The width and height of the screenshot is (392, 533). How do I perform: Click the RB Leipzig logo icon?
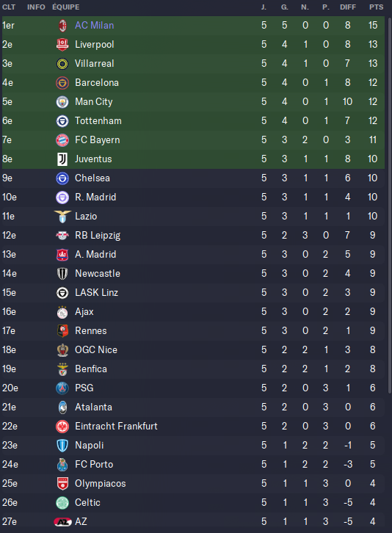point(62,235)
